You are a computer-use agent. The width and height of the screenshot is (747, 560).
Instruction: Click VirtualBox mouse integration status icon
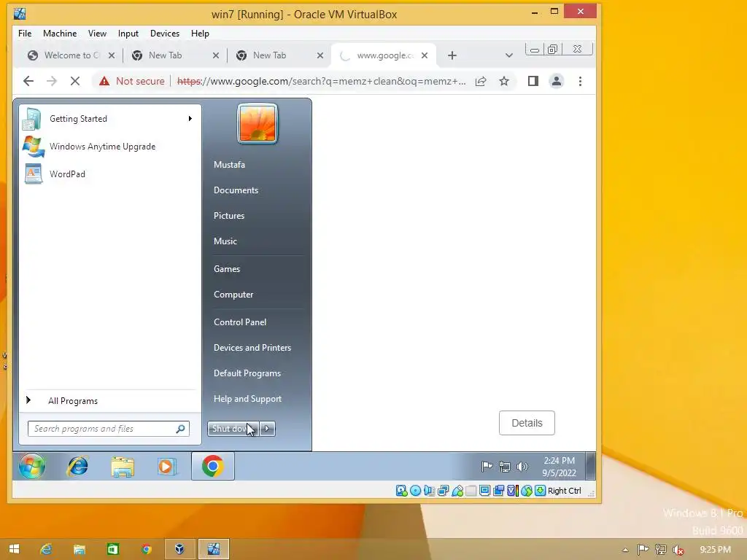tap(527, 491)
